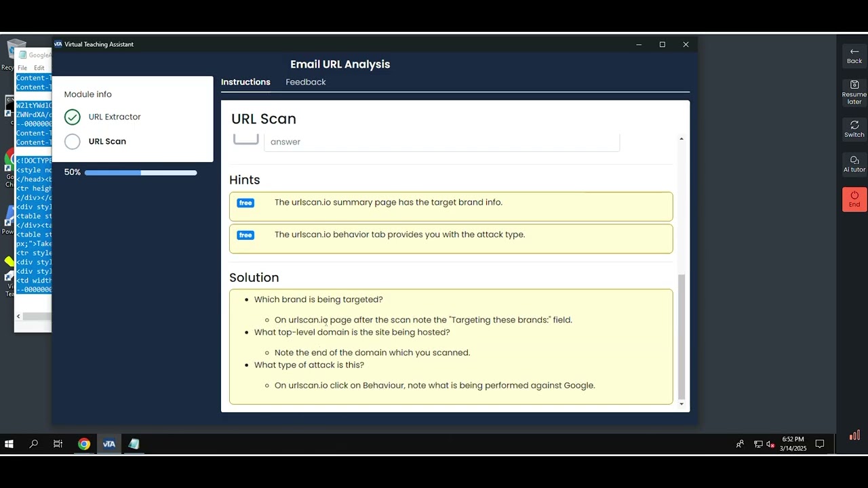Select the VTA app taskbar icon
Viewport: 868px width, 488px height.
point(109,444)
